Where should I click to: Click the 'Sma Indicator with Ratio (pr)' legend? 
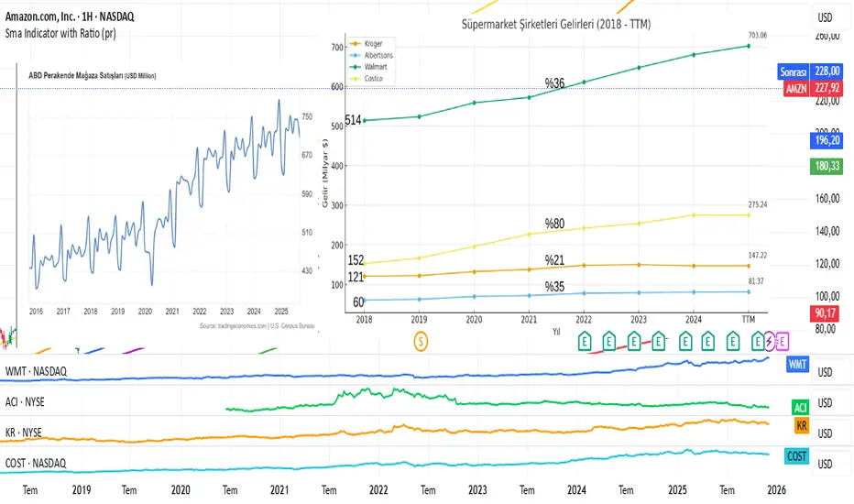click(60, 33)
